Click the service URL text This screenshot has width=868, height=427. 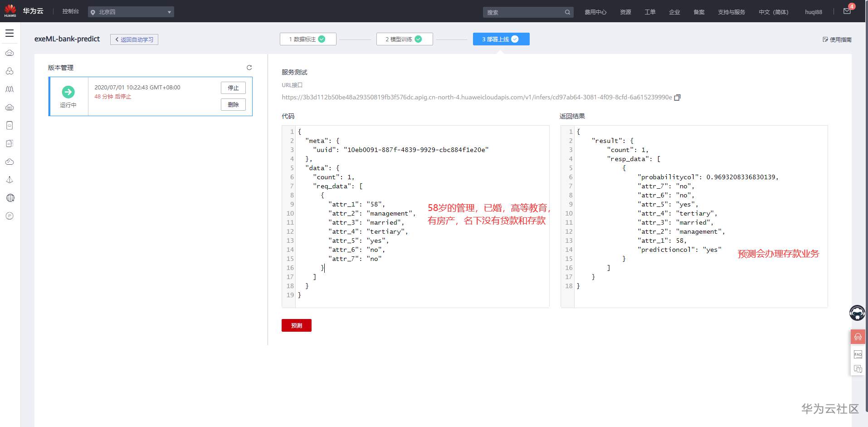pos(477,98)
